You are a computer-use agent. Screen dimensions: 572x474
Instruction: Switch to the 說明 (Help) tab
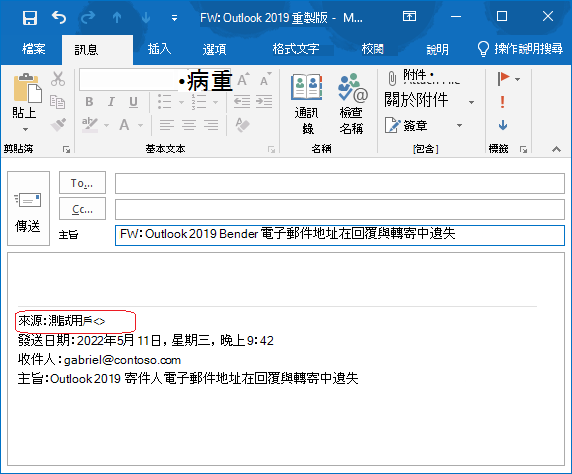click(437, 49)
